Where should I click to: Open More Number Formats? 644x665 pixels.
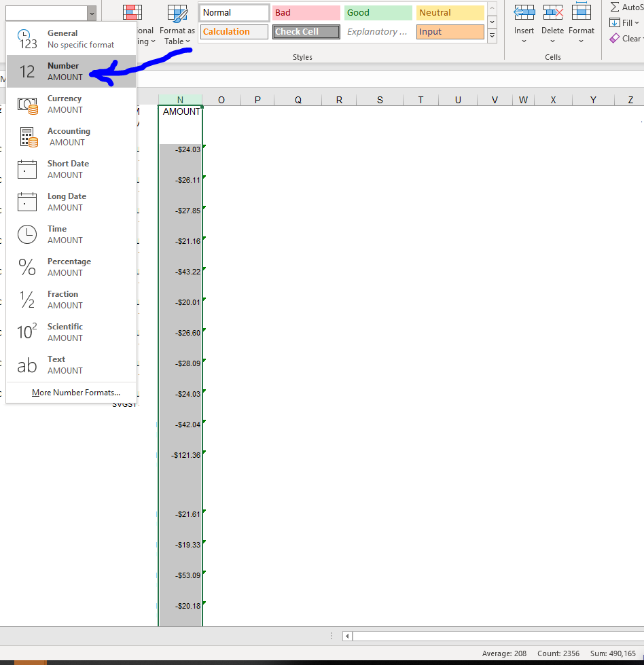[75, 392]
